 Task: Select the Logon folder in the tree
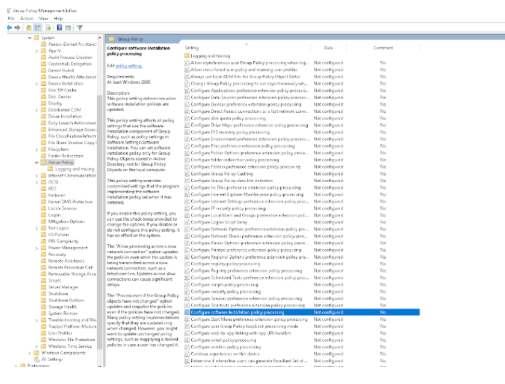point(54,215)
